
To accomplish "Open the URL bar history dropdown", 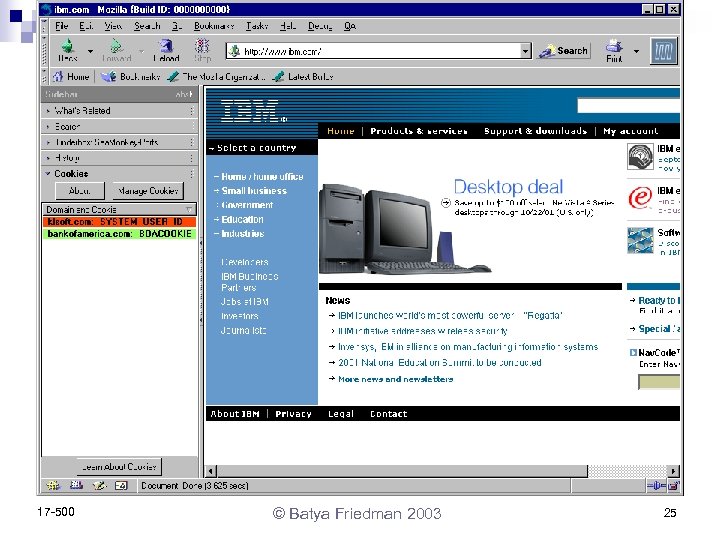I will (x=525, y=51).
